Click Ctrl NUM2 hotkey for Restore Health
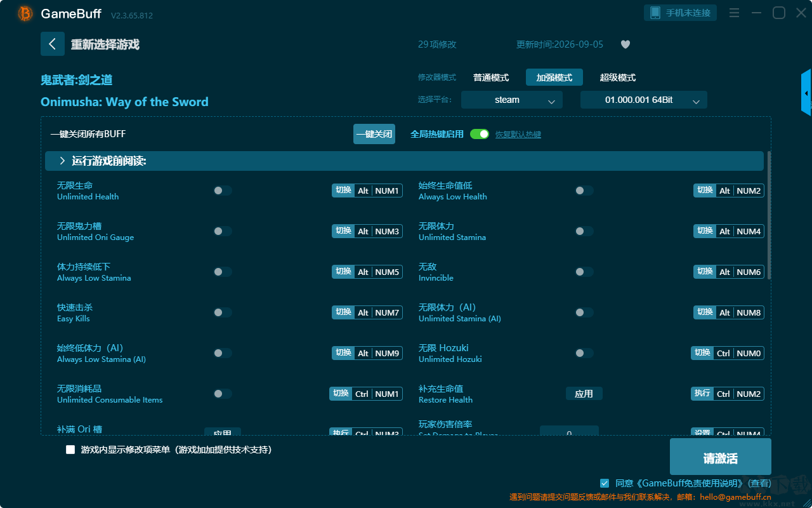812x508 pixels. pos(728,394)
